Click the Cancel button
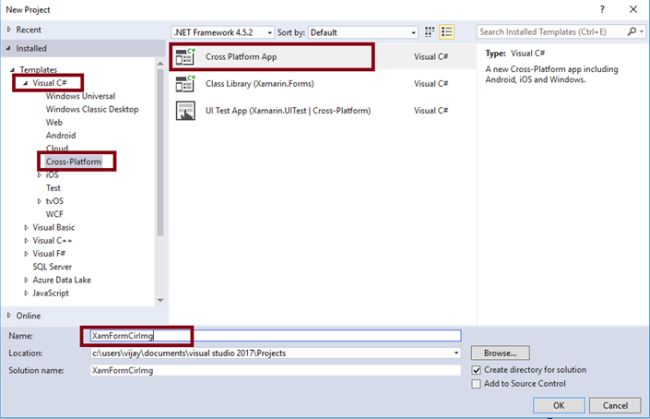Screen dimensions: 650x419 [x=615, y=405]
